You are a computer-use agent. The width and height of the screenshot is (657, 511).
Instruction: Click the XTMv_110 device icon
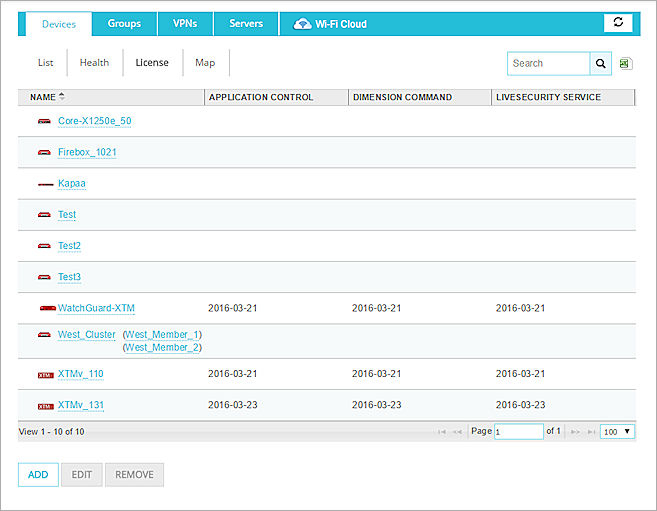45,375
